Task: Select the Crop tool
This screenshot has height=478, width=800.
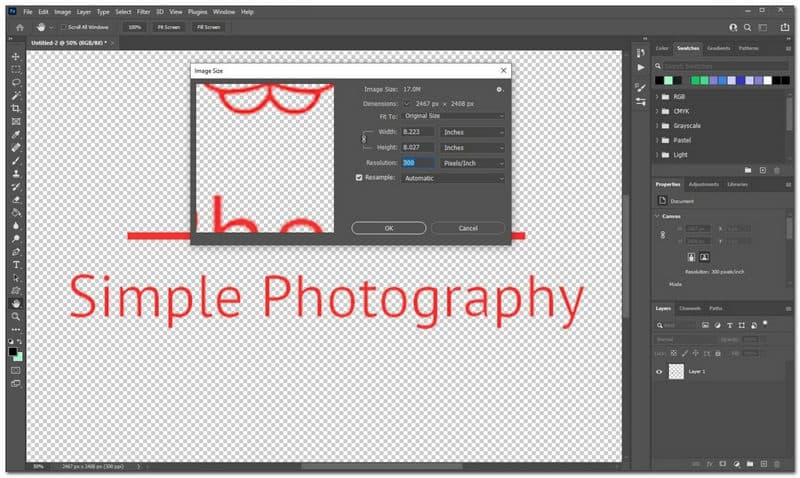Action: pyautogui.click(x=16, y=108)
